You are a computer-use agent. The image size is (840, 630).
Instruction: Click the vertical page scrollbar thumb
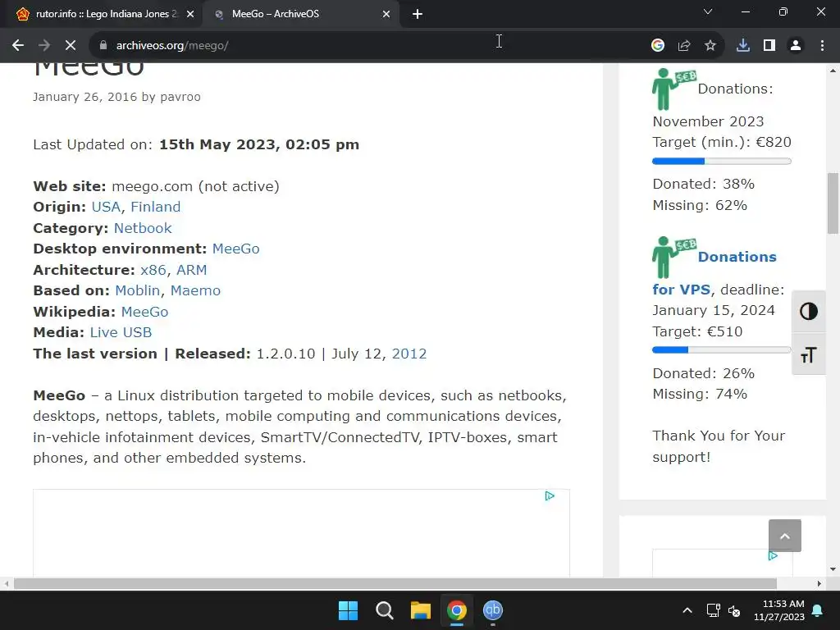833,203
